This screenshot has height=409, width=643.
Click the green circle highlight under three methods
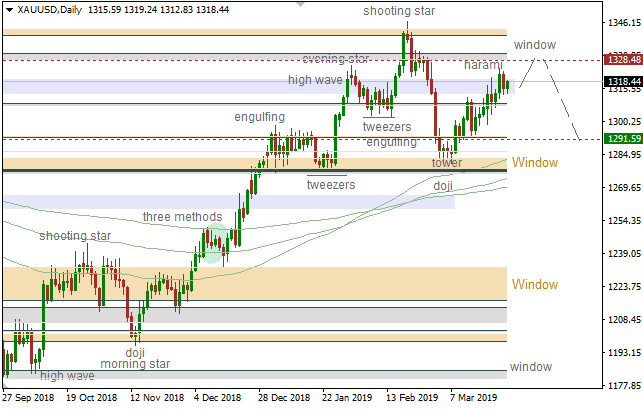[211, 243]
